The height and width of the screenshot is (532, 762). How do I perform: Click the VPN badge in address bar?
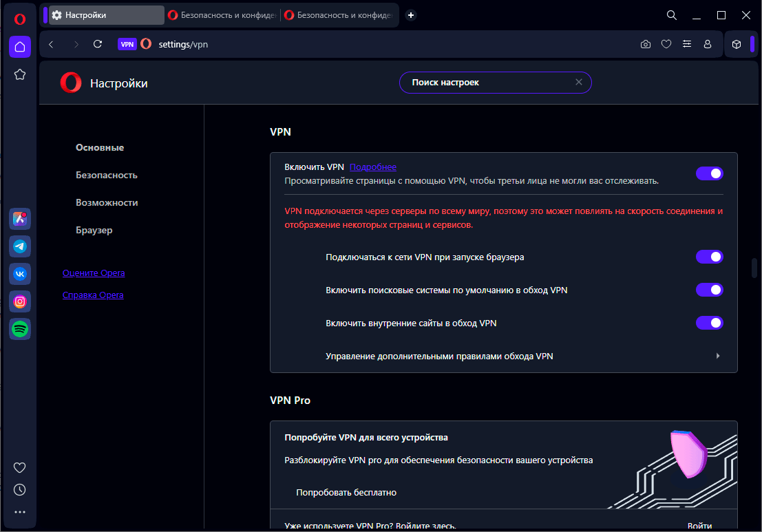point(127,44)
